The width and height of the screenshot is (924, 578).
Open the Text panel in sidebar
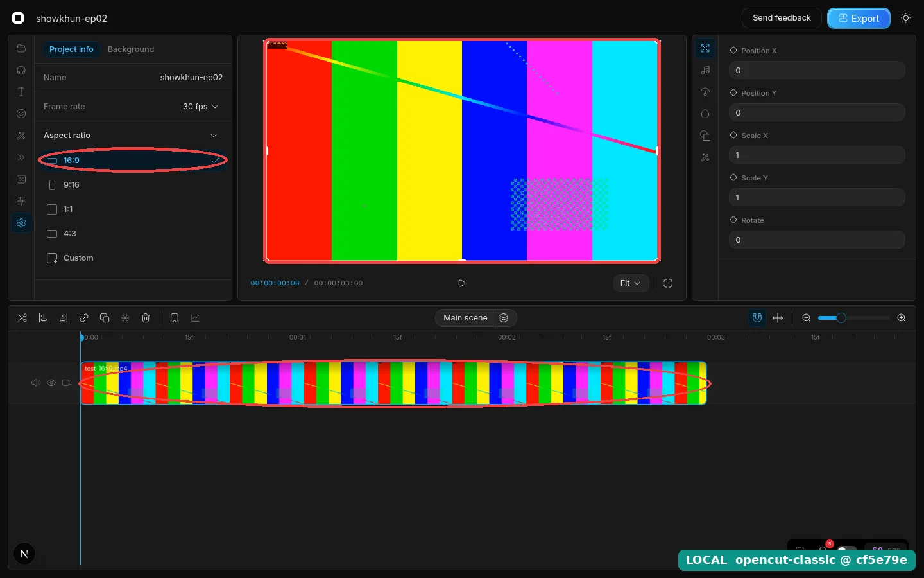21,92
